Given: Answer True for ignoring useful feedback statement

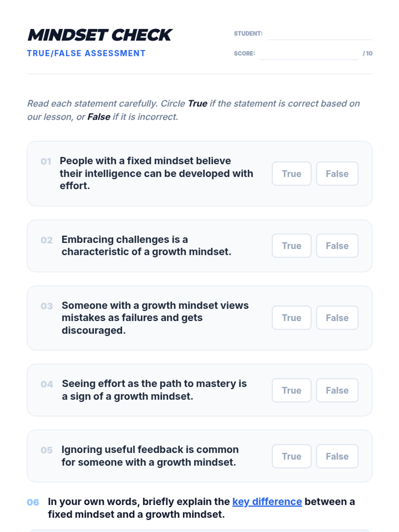Looking at the screenshot, I should point(291,456).
